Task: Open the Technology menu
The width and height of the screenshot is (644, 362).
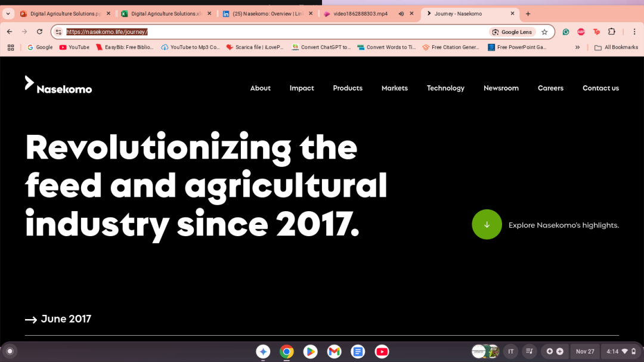Action: click(x=445, y=88)
